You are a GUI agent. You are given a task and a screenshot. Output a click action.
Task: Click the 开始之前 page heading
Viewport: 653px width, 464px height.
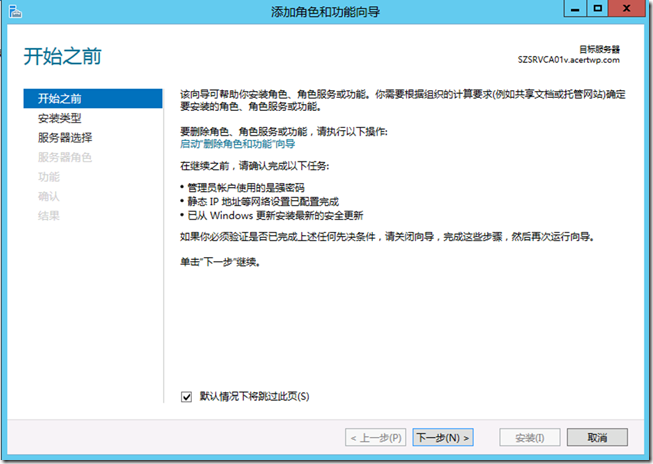point(62,56)
